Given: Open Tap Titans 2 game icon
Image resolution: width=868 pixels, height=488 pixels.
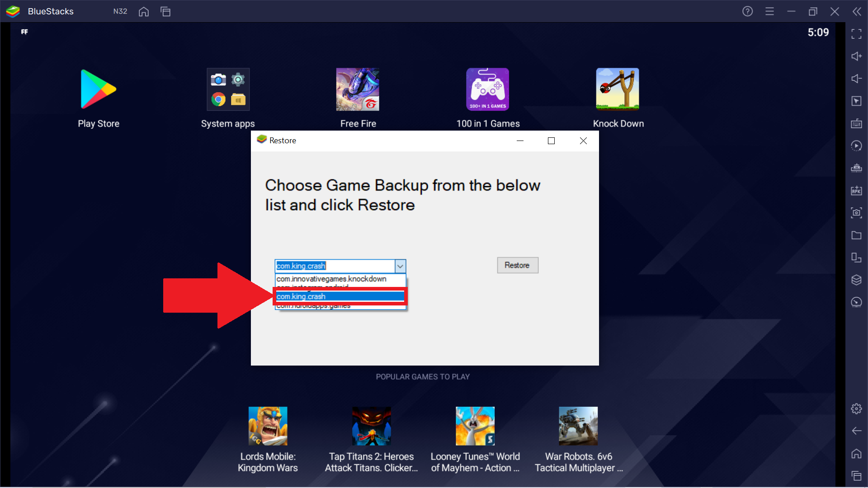Looking at the screenshot, I should tap(373, 426).
